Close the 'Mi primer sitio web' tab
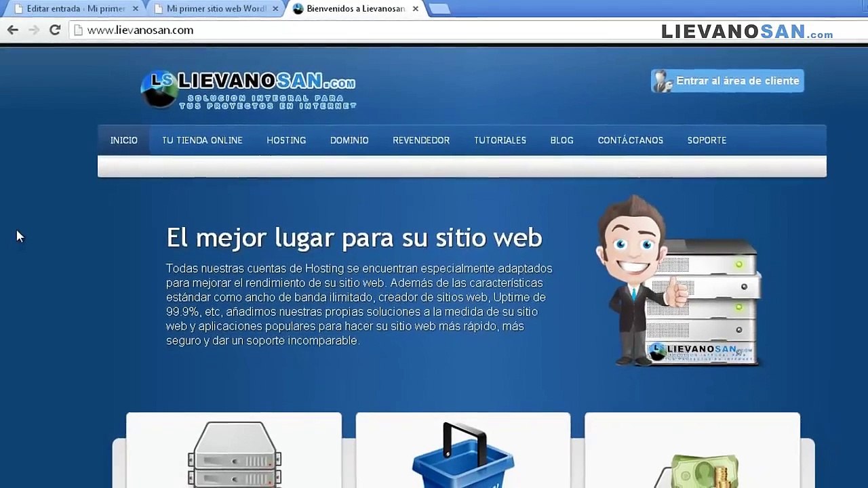This screenshot has height=488, width=868. point(275,9)
